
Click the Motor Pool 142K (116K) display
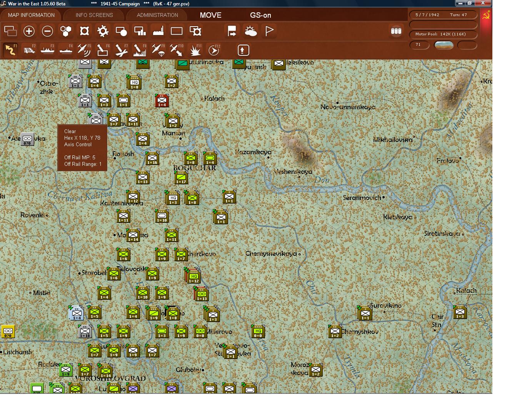click(443, 34)
